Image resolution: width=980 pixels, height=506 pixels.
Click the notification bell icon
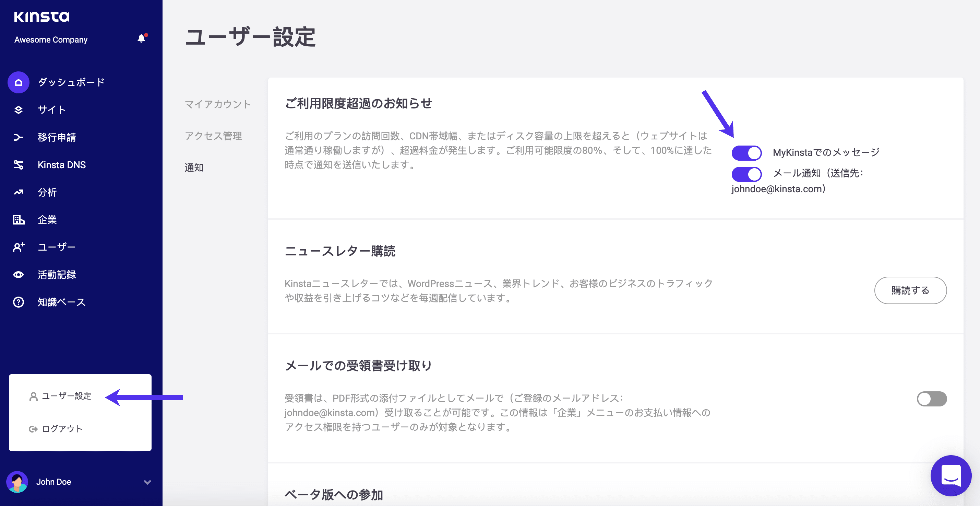pyautogui.click(x=141, y=39)
